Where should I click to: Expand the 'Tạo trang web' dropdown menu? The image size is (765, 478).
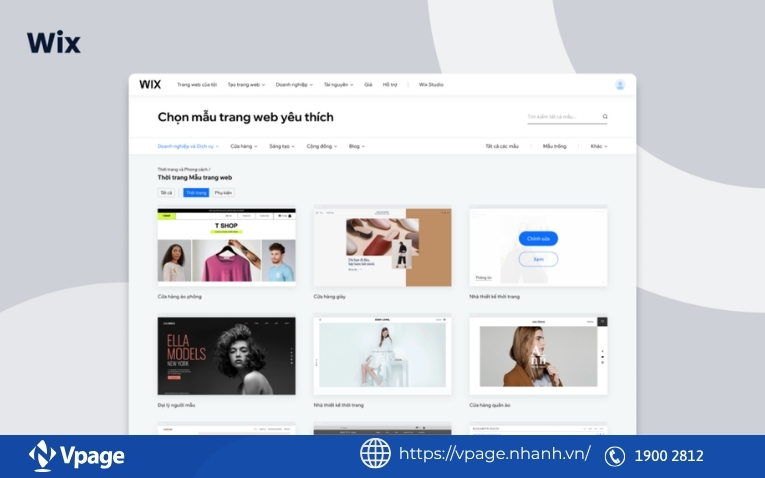click(246, 85)
